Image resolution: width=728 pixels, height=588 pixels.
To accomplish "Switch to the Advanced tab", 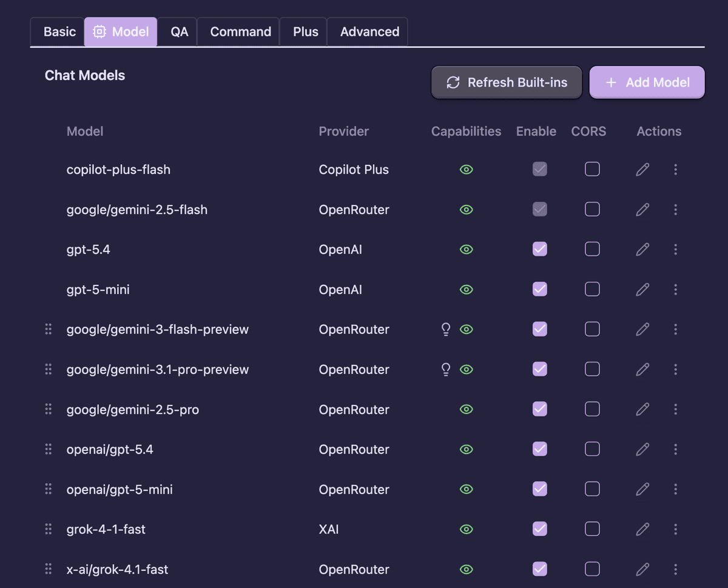I will [368, 32].
